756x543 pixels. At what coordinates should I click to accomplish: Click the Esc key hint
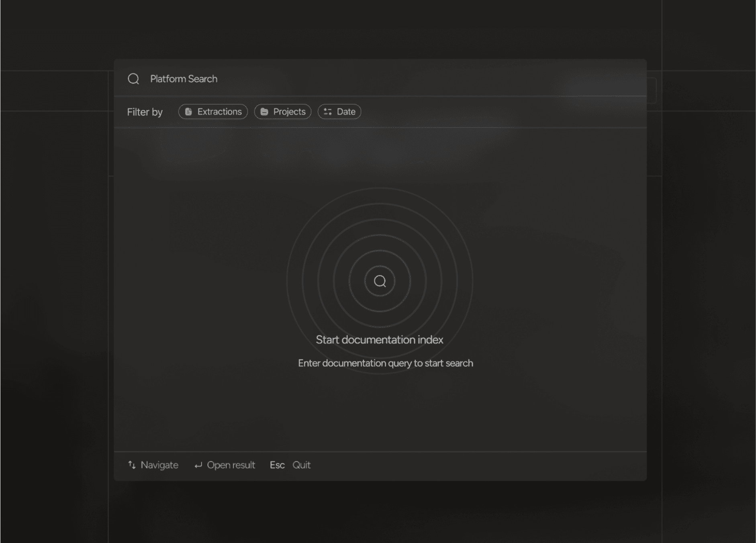pos(277,465)
